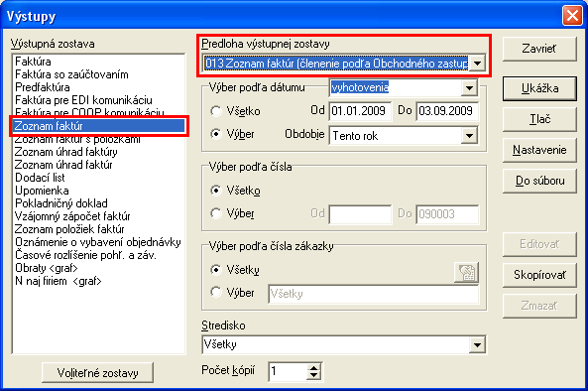588x391 pixels.
Task: Open Nastavenie settings
Action: (539, 150)
